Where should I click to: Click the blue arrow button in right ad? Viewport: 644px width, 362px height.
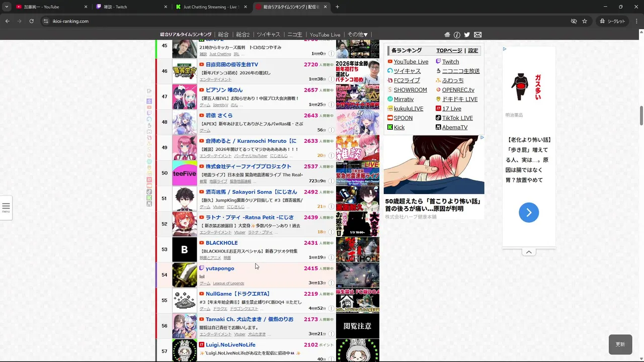tap(529, 213)
